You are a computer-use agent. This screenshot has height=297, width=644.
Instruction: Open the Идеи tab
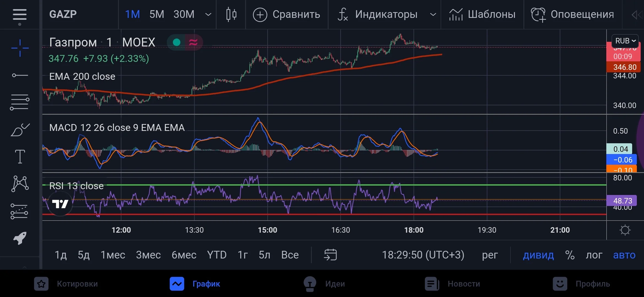tap(324, 284)
